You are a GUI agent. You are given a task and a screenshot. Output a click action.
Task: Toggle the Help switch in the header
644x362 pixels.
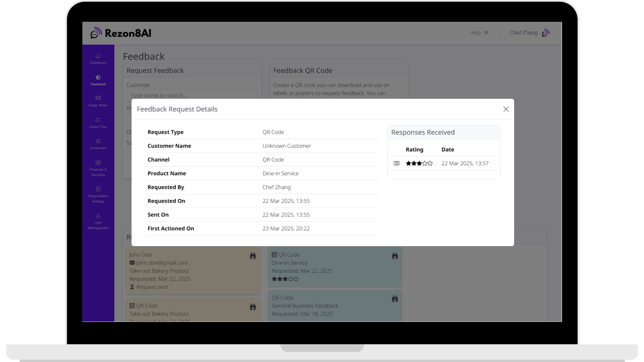click(x=489, y=33)
